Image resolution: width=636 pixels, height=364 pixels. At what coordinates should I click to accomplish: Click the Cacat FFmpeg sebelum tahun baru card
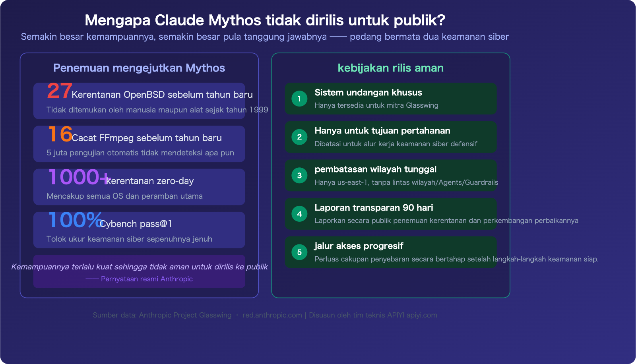(x=139, y=144)
